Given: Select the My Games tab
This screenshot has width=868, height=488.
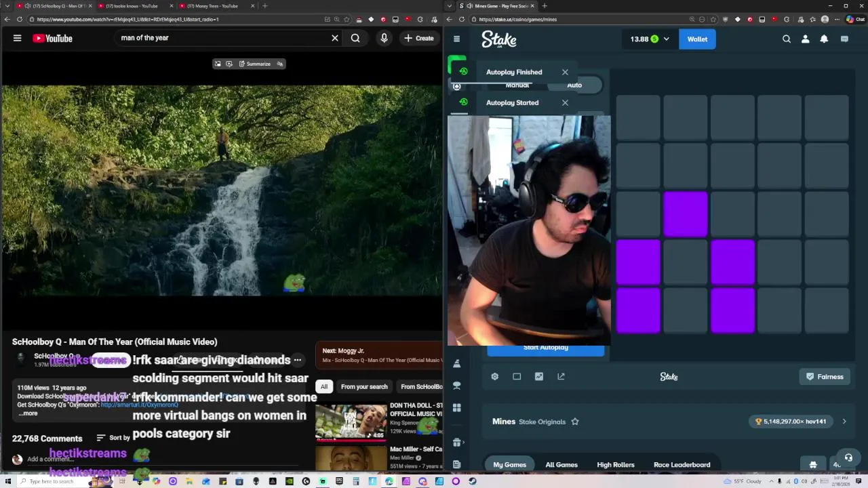Looking at the screenshot, I should coord(509,465).
